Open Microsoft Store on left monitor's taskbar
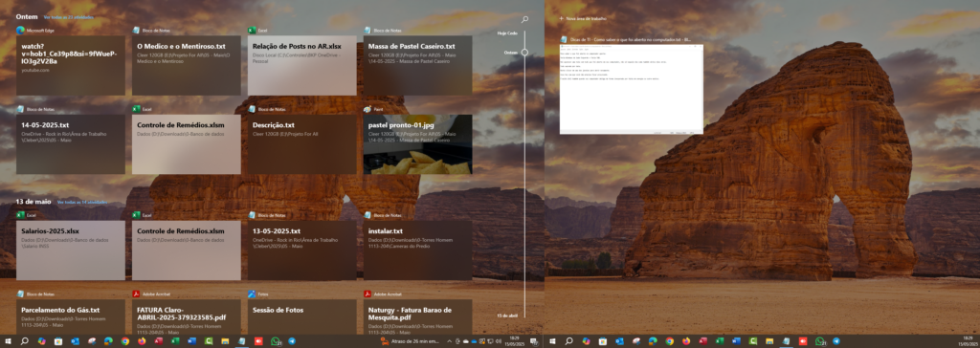 [58, 341]
